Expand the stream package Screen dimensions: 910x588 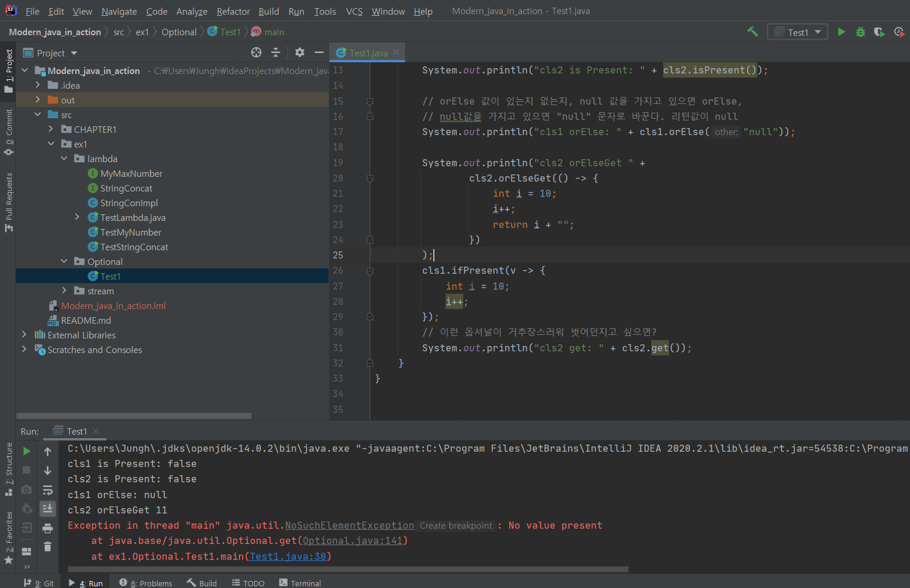pyautogui.click(x=64, y=291)
